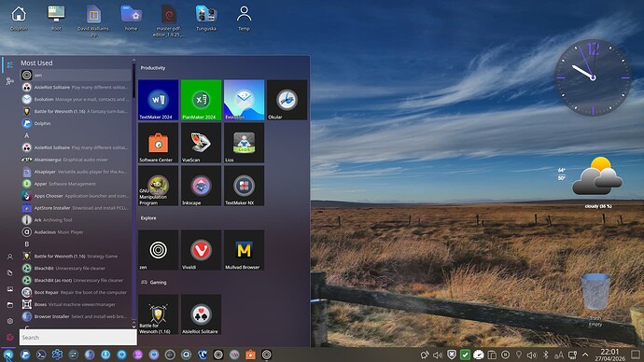Open the Inkscape tile

pos(201,186)
